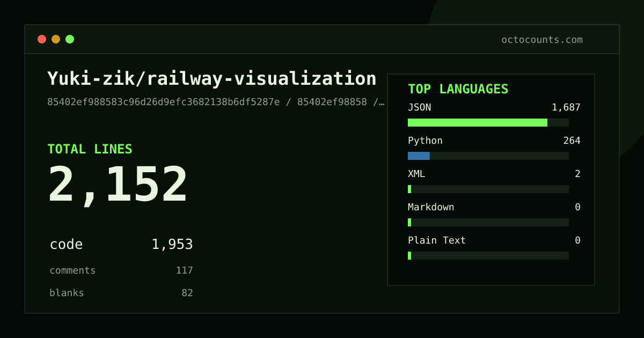Click the XML count of 2
This screenshot has height=338, width=644.
pyautogui.click(x=577, y=174)
